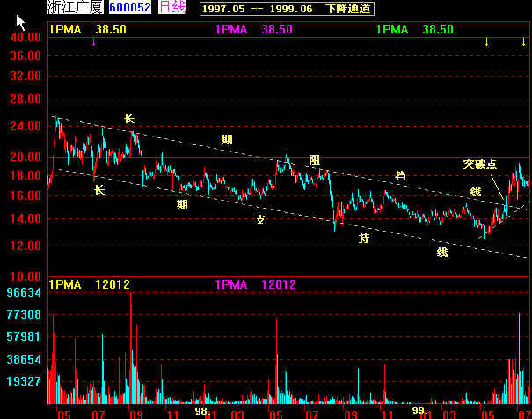Click the 1997.05 -- 1999.06 下降通道 caption box
532x419 pixels.
coord(287,9)
